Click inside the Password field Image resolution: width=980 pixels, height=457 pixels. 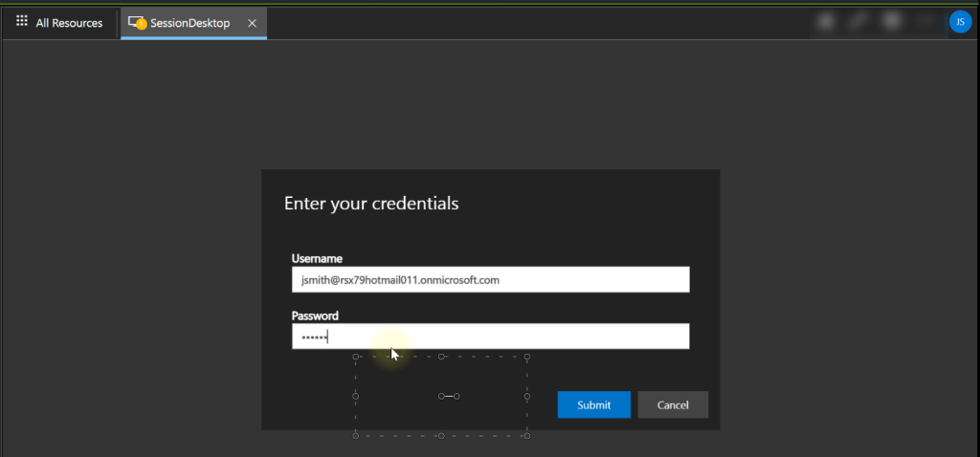(490, 337)
